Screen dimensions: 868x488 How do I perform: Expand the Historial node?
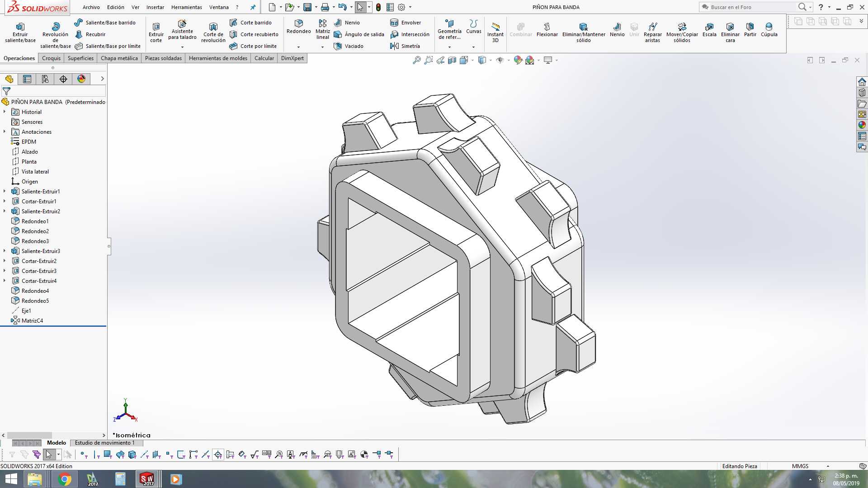click(x=5, y=112)
